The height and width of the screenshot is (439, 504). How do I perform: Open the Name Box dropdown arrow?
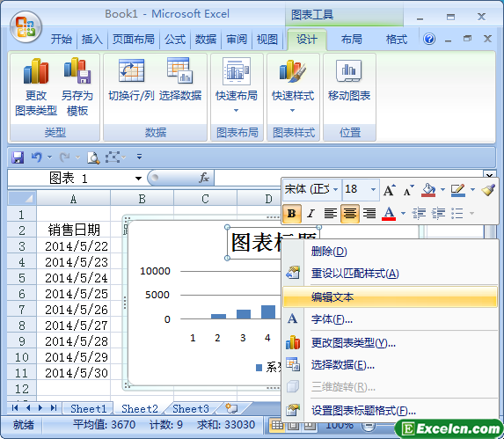(x=139, y=179)
